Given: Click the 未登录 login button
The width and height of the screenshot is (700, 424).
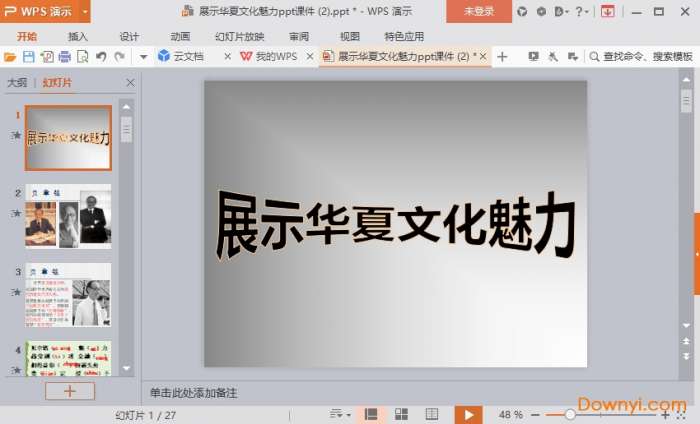Looking at the screenshot, I should click(479, 11).
